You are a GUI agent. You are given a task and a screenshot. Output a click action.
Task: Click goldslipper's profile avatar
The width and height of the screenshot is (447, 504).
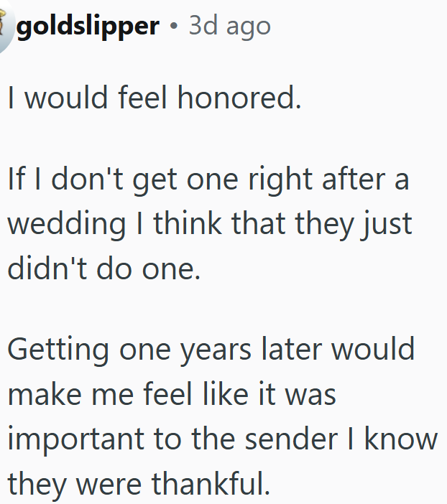pos(4,29)
